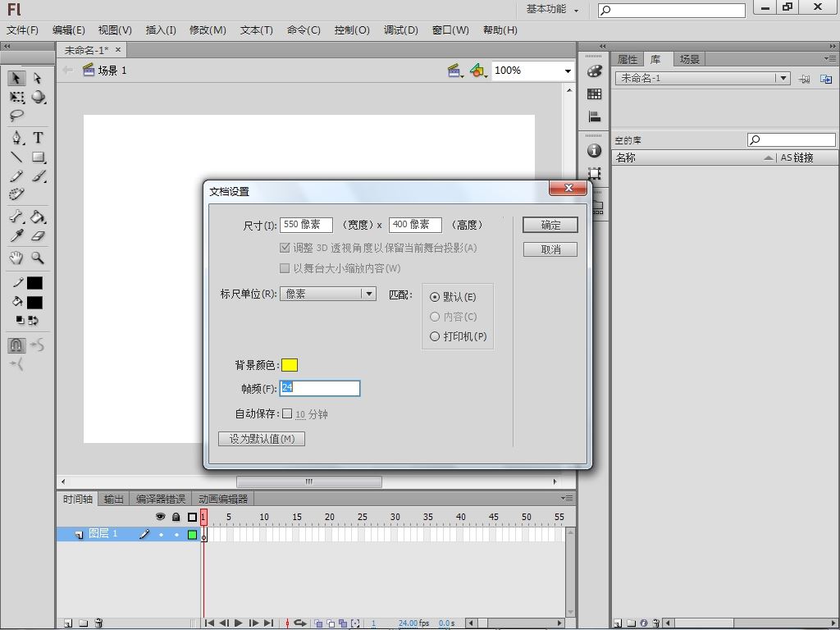The width and height of the screenshot is (840, 630).
Task: Select the Free Transform tool
Action: [16, 97]
